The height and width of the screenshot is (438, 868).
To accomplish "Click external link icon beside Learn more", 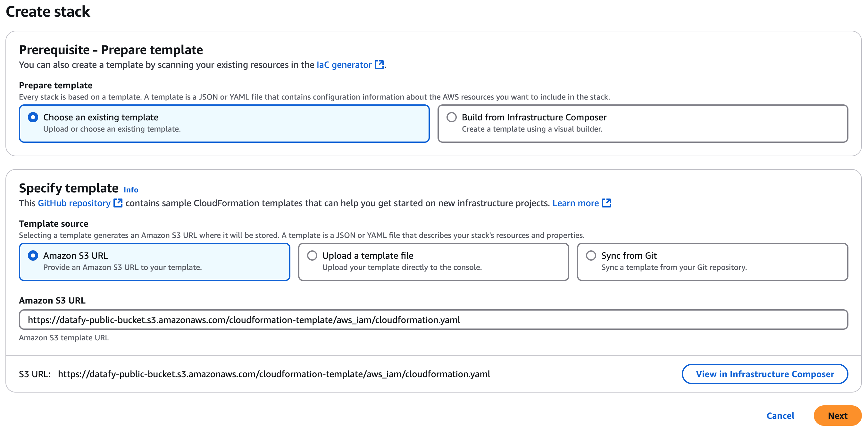I will coord(606,203).
